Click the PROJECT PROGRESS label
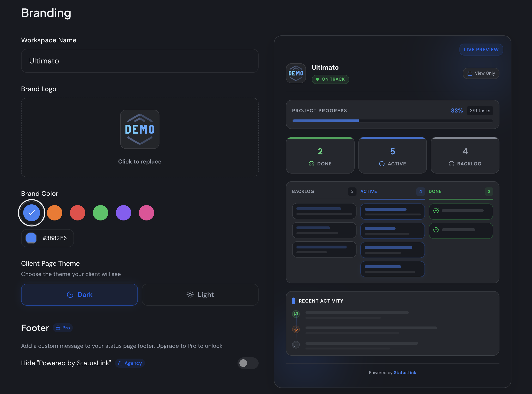The image size is (532, 394). point(319,111)
